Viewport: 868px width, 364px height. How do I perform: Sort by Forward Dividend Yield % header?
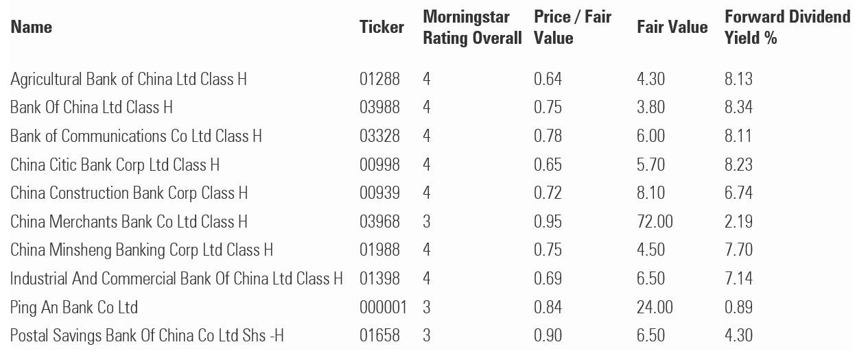click(787, 27)
